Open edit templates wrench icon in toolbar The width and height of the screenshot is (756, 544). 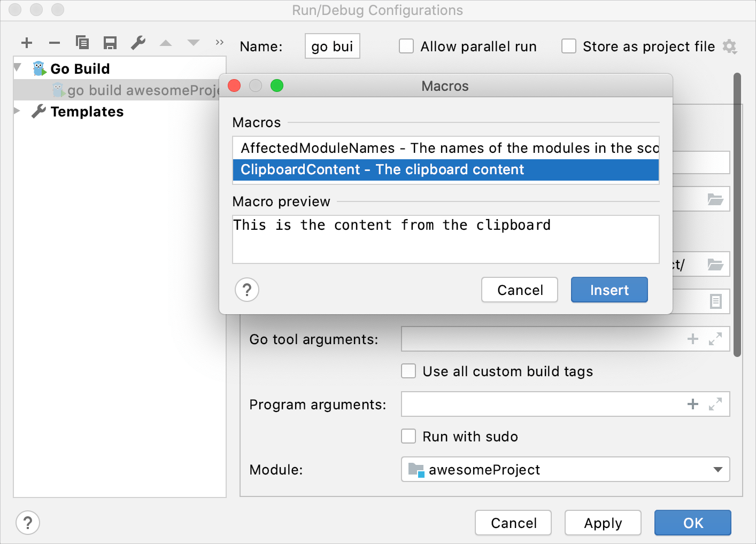tap(138, 42)
